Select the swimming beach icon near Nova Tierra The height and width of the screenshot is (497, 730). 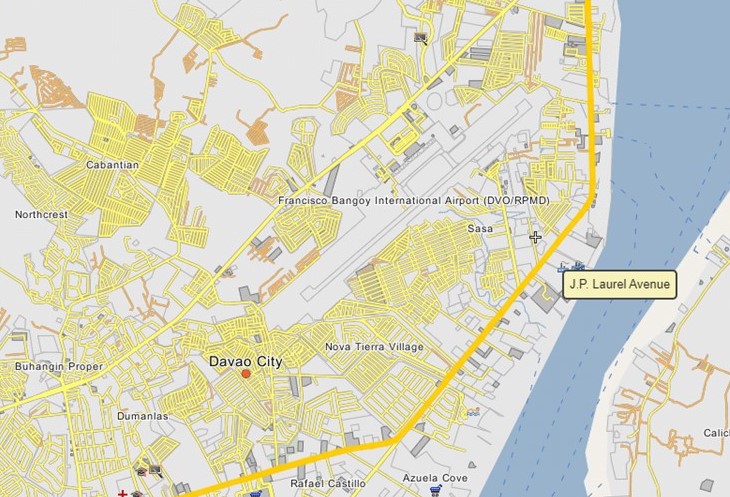pyautogui.click(x=473, y=412)
